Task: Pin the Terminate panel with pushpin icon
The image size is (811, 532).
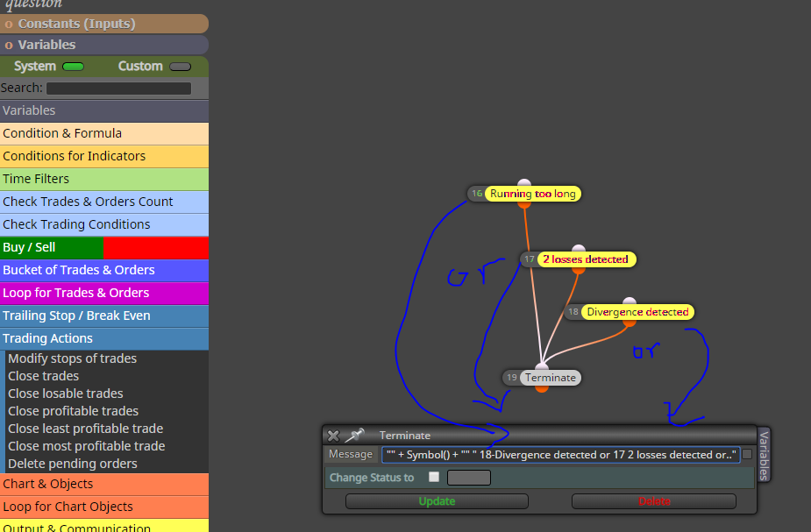Action: point(355,436)
